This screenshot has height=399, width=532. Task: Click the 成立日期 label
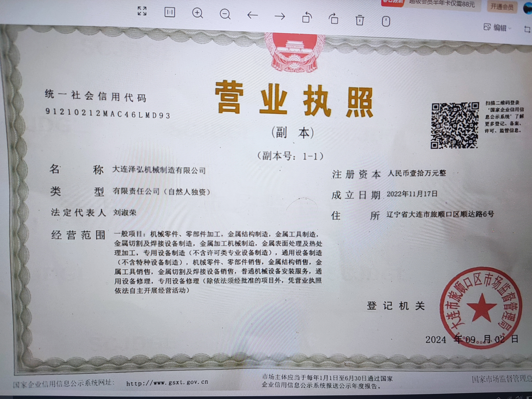pos(356,195)
